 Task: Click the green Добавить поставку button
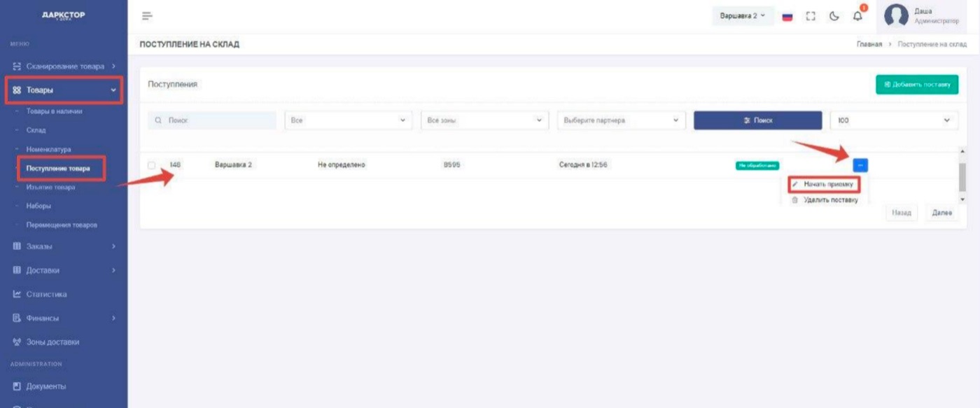[916, 83]
